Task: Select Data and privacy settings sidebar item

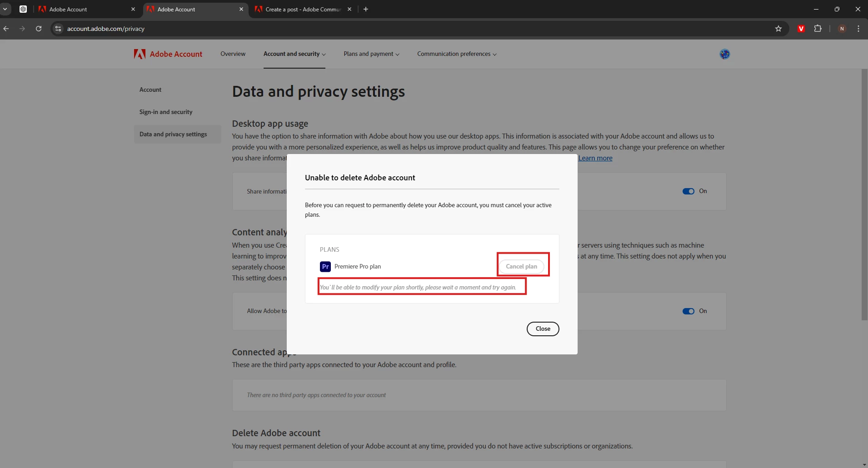Action: pos(177,134)
